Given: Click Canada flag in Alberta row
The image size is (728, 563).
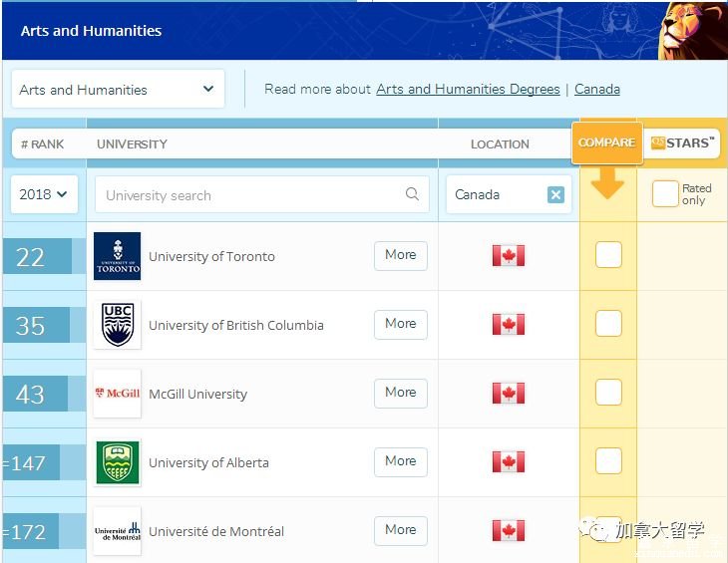Looking at the screenshot, I should (509, 462).
